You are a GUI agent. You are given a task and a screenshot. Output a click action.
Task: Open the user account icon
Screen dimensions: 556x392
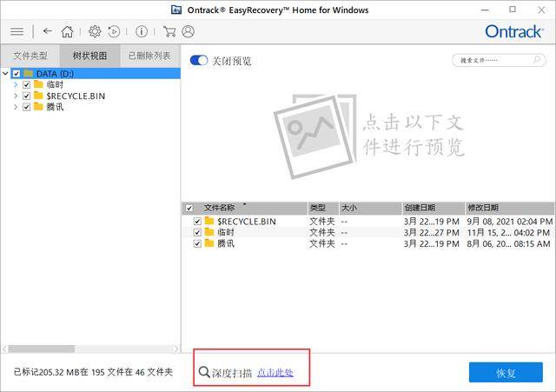click(188, 31)
